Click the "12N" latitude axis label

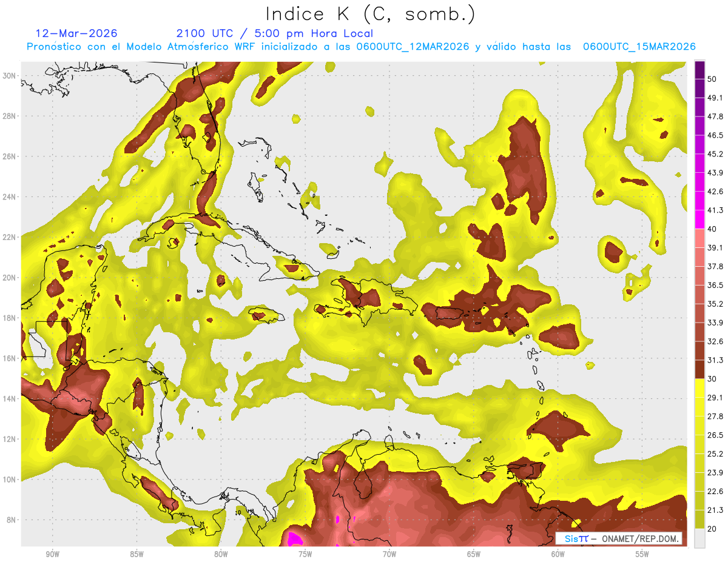[x=10, y=439]
